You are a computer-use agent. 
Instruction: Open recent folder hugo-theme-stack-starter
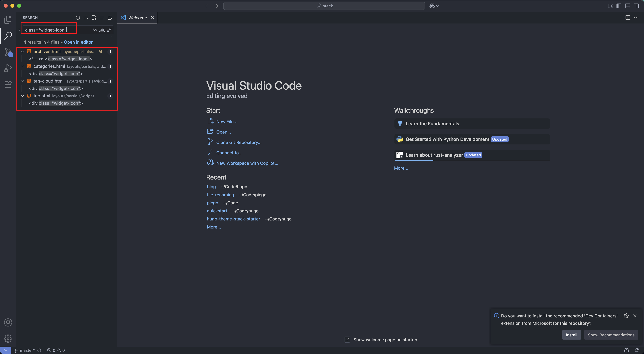coord(233,219)
